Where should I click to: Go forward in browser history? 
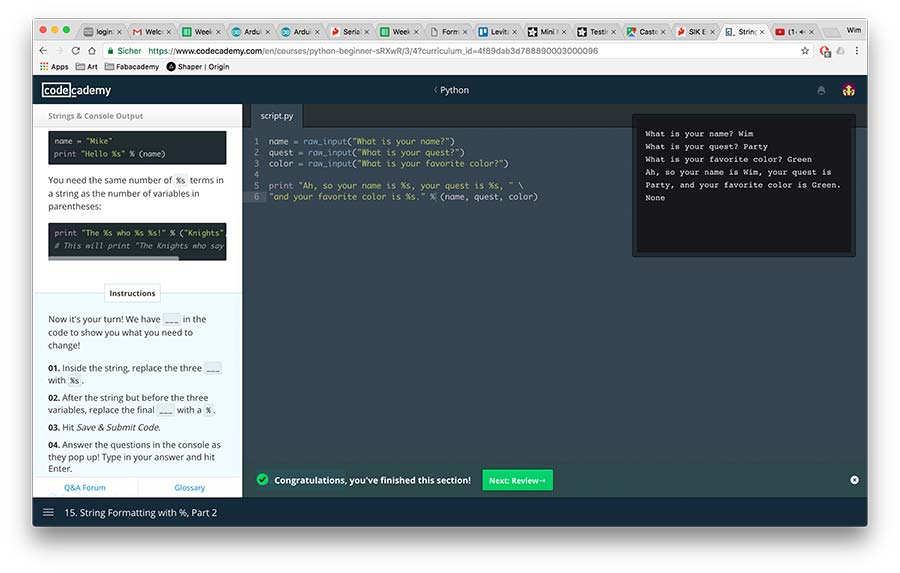60,51
